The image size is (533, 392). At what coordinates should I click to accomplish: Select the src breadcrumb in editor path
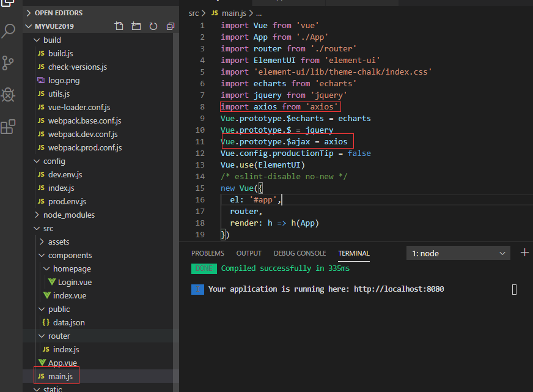pyautogui.click(x=194, y=13)
